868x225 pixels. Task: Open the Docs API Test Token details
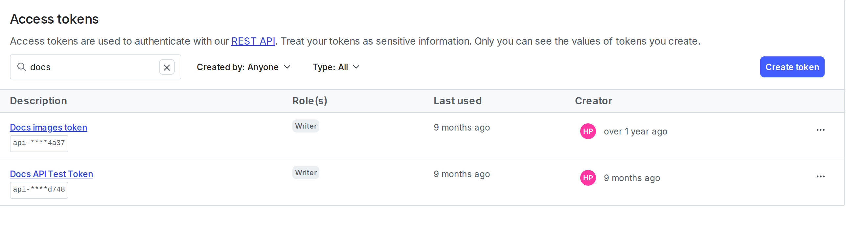[52, 174]
